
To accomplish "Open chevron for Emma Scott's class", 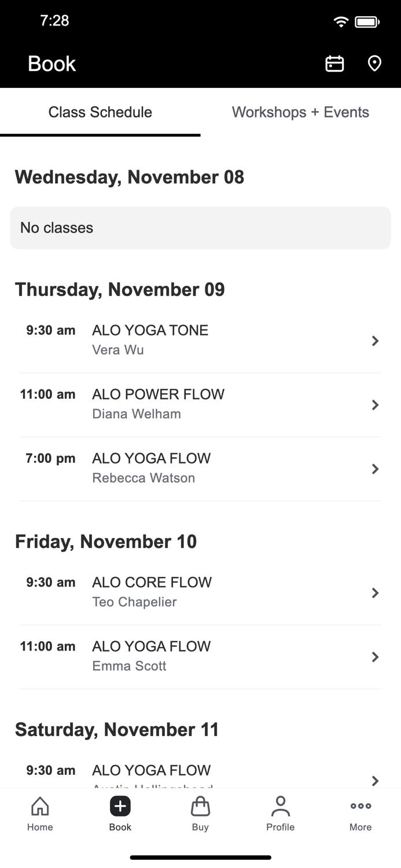I will [x=375, y=657].
